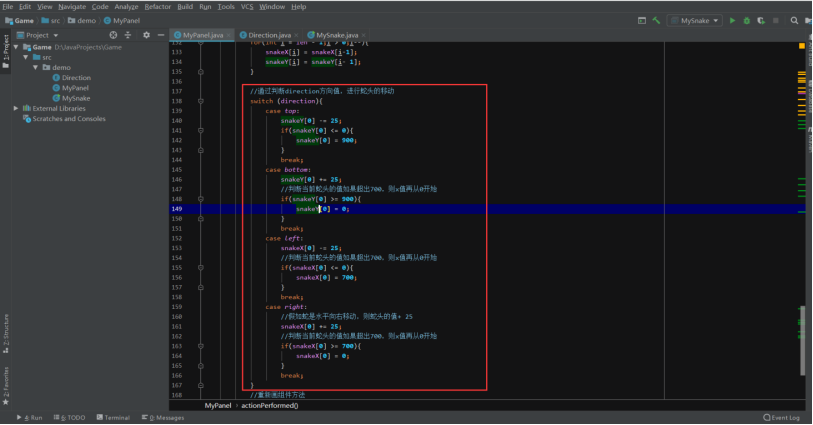
Task: Open the Navigate menu
Action: pos(72,7)
